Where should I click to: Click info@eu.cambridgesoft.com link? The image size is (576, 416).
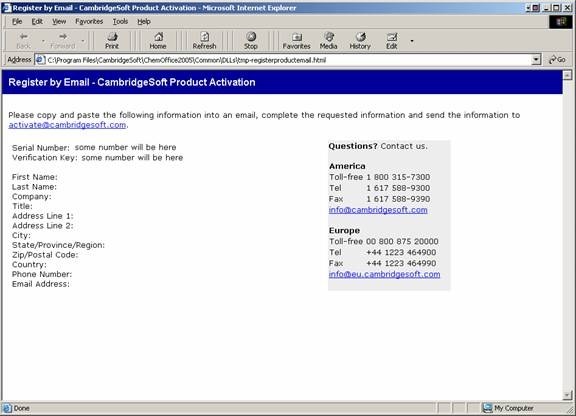point(384,274)
